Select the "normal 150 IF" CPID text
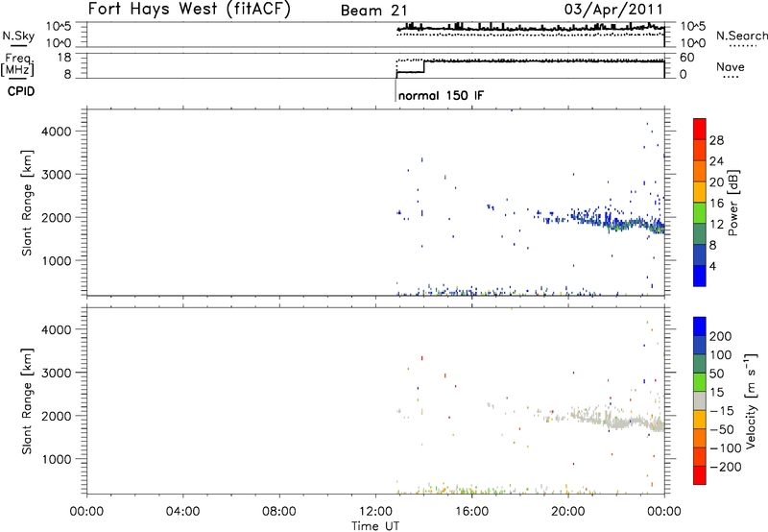The height and width of the screenshot is (532, 768). tap(441, 95)
